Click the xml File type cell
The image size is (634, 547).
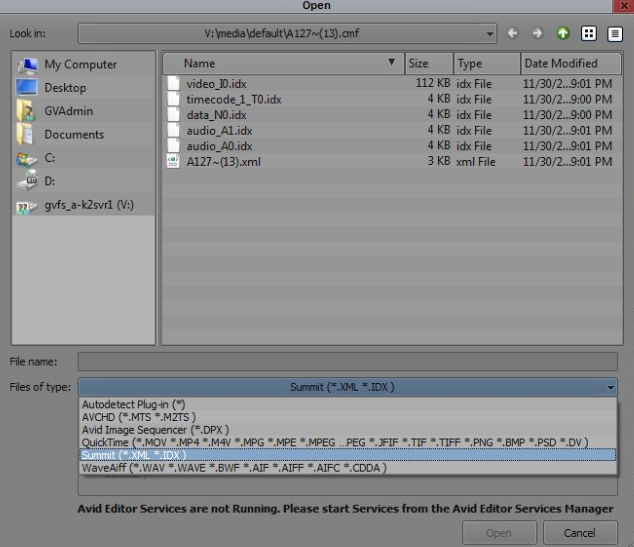click(476, 162)
